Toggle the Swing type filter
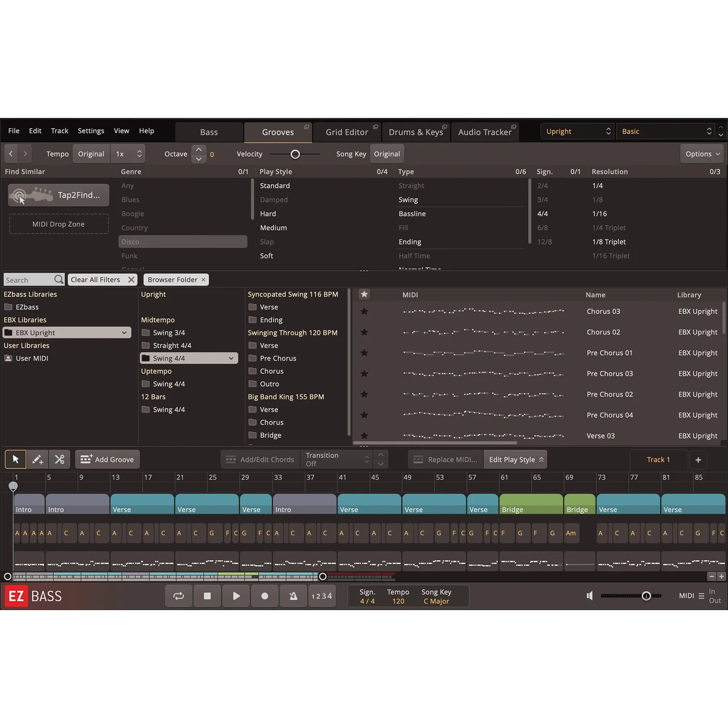 (x=408, y=199)
